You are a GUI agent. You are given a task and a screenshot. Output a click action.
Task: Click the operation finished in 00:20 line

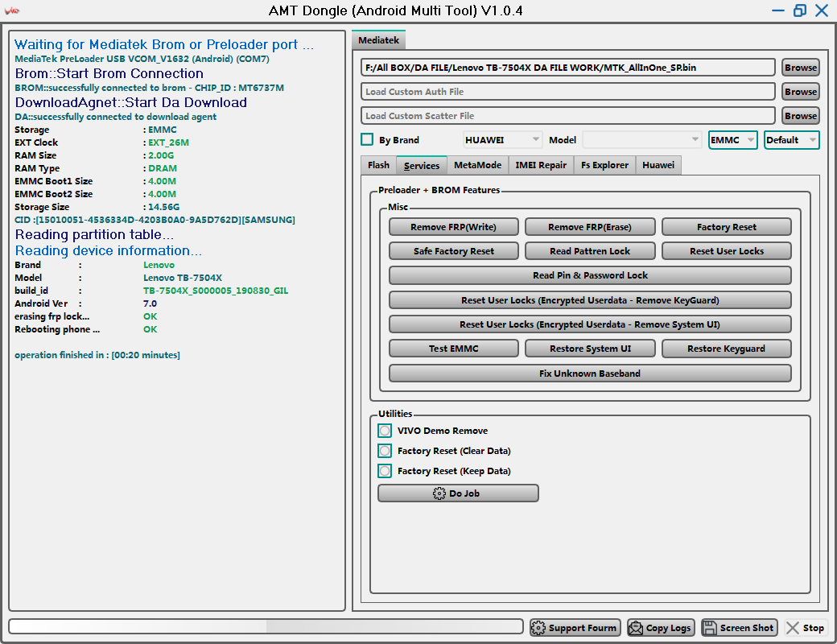(97, 354)
